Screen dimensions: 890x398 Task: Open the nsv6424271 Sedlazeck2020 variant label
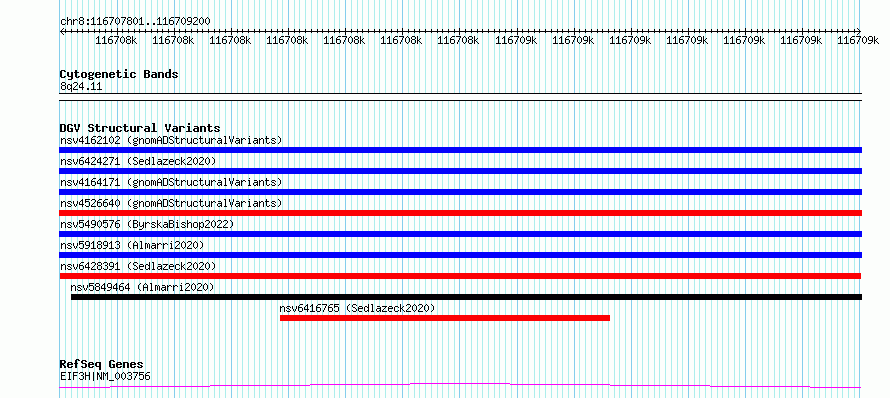[138, 161]
